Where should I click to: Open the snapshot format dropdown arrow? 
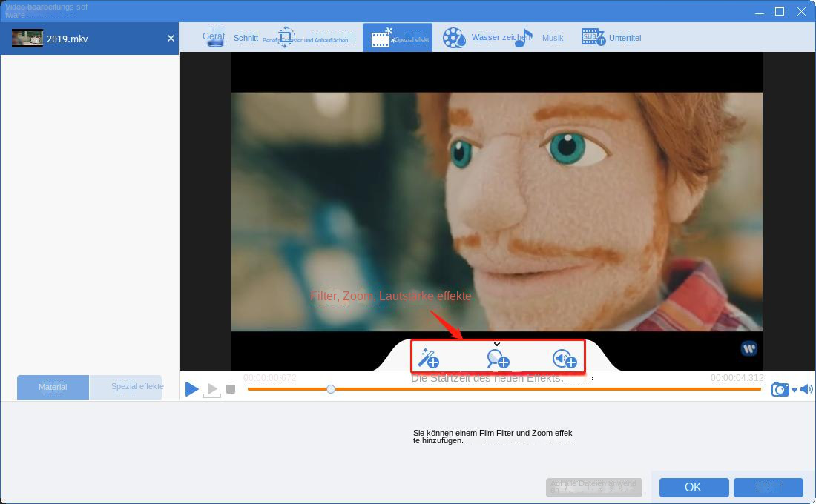794,390
